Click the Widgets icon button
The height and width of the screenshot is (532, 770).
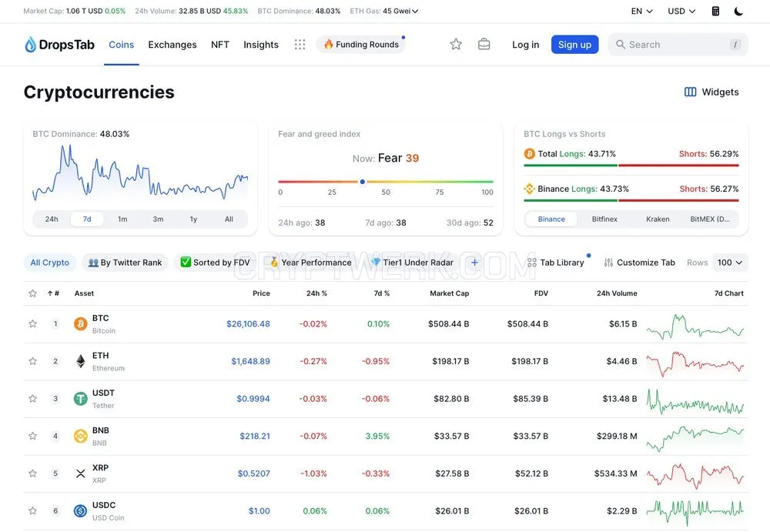[711, 92]
